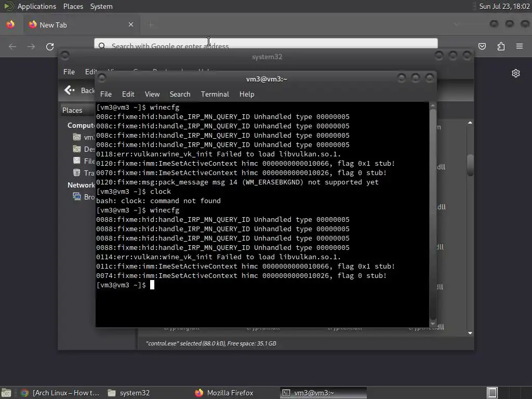Open File menu in system32 file manager
Screen dimensions: 532x399
[69, 72]
